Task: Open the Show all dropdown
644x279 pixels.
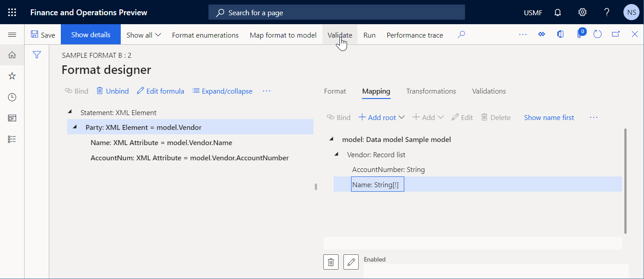Action: tap(143, 34)
